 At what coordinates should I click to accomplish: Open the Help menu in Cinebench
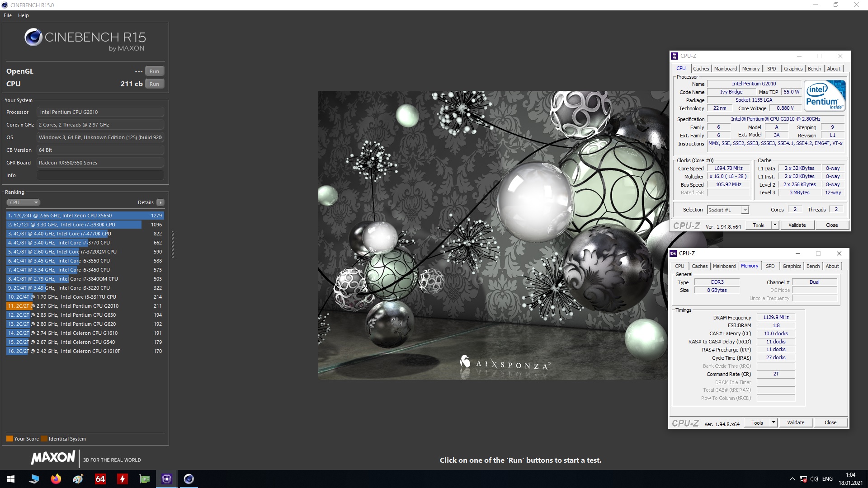click(x=24, y=15)
